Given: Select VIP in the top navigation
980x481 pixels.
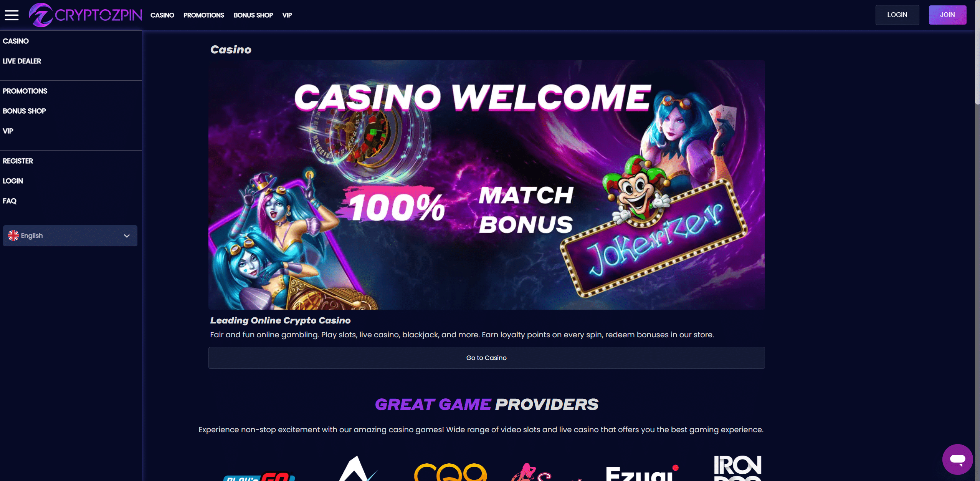Looking at the screenshot, I should pos(287,15).
